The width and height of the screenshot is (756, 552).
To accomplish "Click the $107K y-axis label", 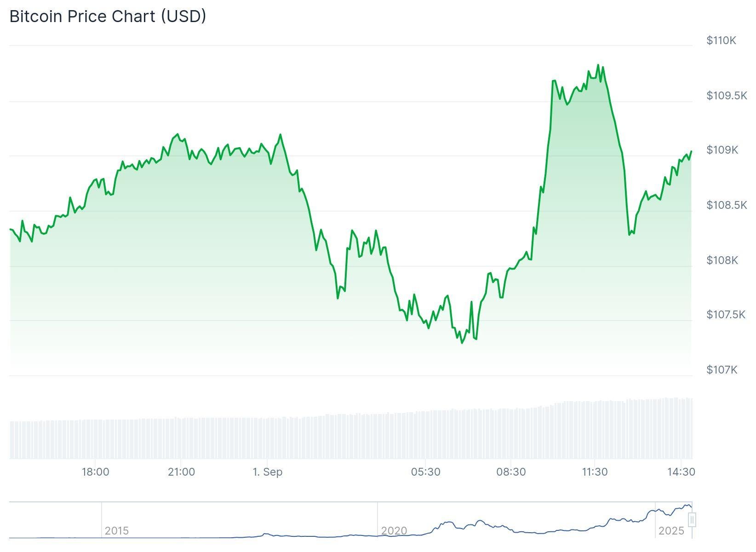I will pos(722,370).
